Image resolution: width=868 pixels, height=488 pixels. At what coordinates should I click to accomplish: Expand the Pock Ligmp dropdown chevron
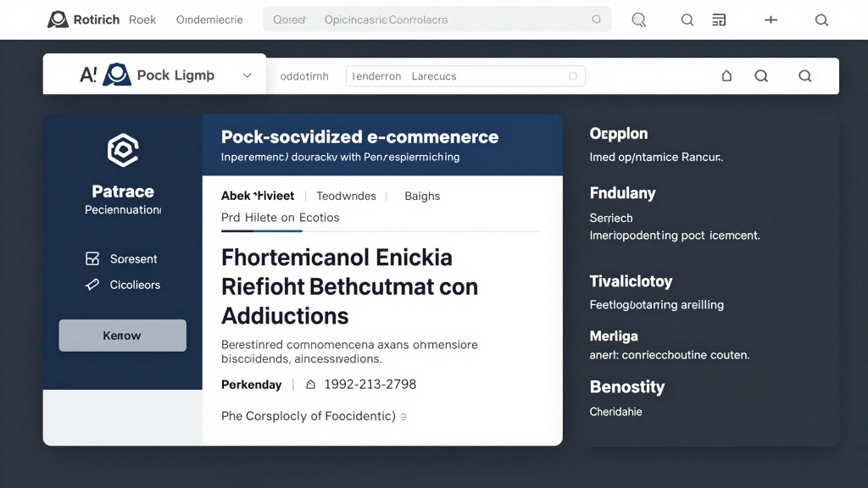tap(247, 75)
